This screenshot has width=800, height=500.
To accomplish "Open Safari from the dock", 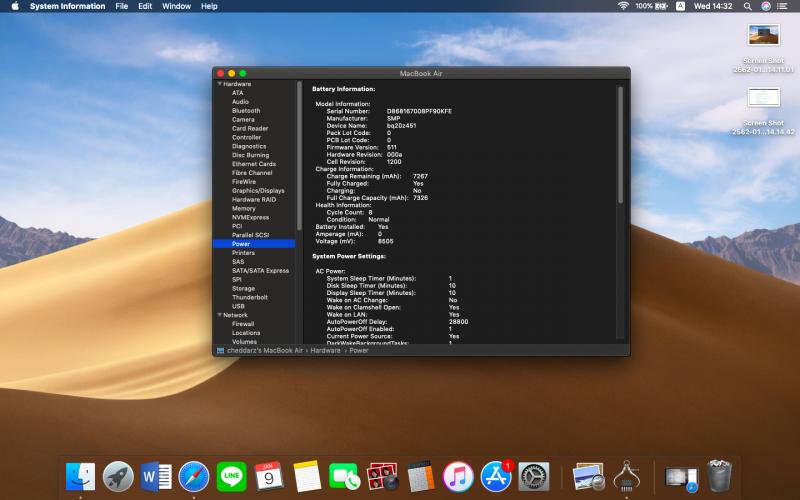I will point(193,477).
